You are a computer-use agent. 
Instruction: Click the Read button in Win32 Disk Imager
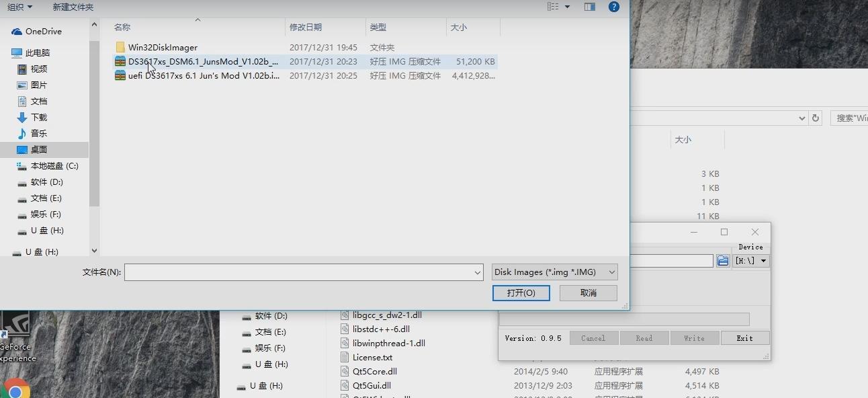coord(644,338)
